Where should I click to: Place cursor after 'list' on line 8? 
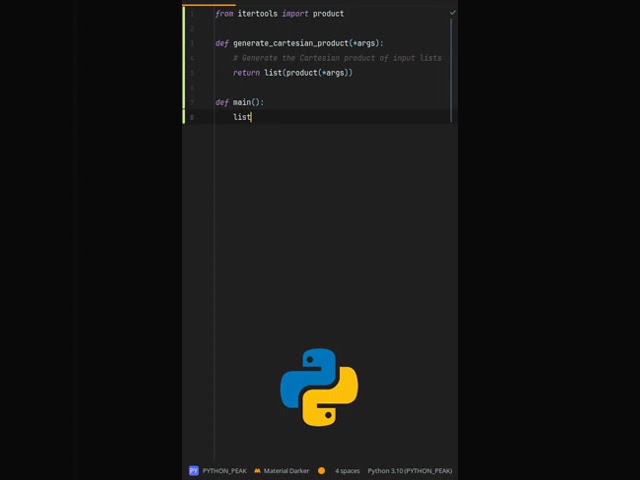[251, 117]
